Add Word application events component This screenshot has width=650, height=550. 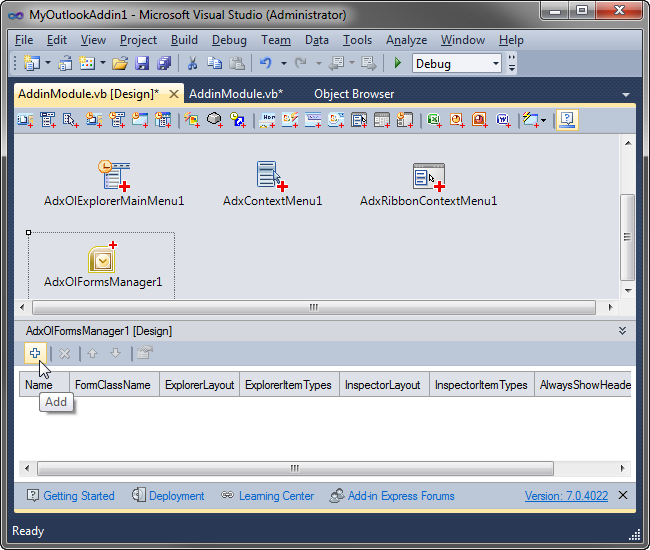point(503,120)
